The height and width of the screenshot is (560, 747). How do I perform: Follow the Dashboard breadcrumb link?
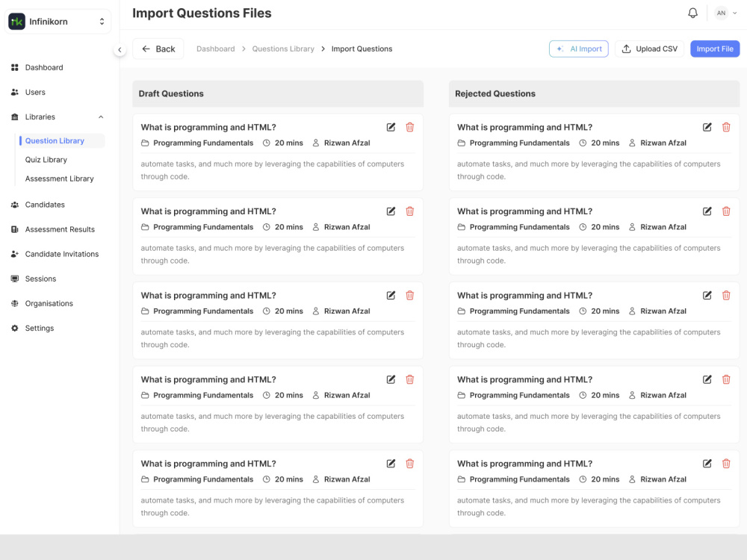pyautogui.click(x=216, y=49)
